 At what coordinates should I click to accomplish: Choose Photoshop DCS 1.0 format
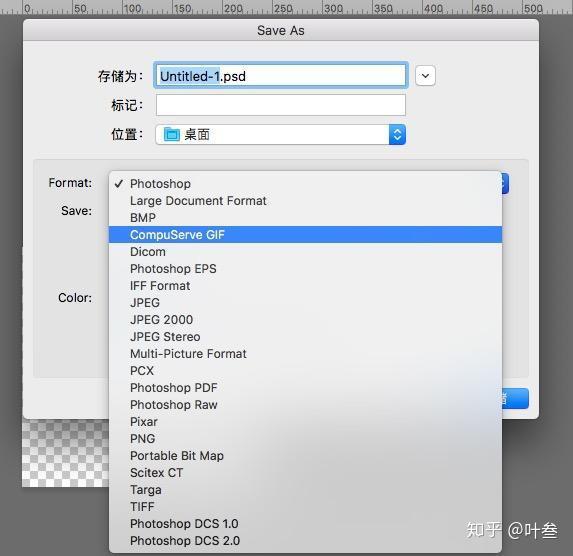coord(305,523)
